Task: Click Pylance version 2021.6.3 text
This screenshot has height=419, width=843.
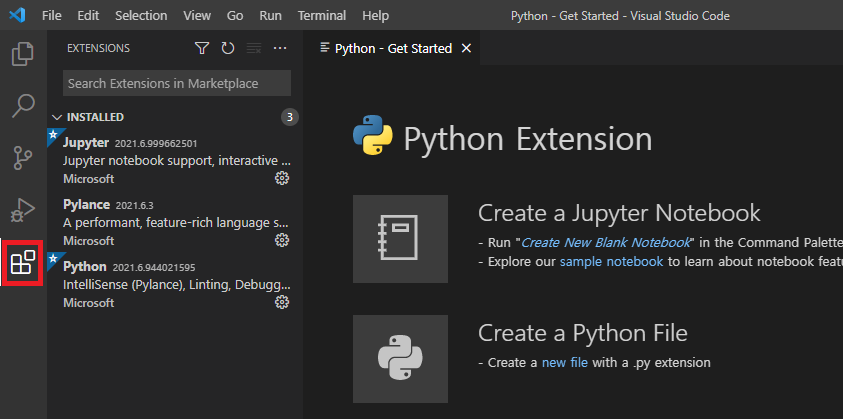Action: (x=134, y=205)
